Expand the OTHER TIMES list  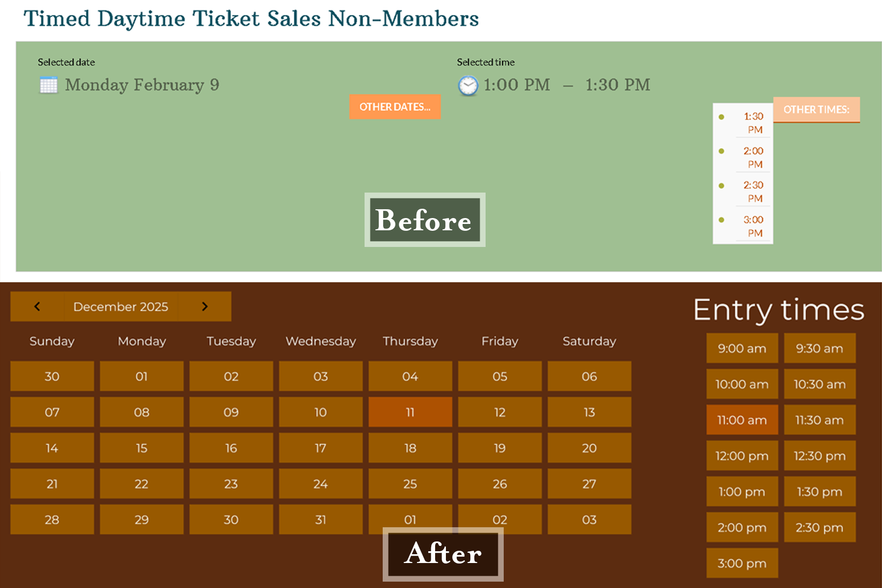click(x=816, y=109)
